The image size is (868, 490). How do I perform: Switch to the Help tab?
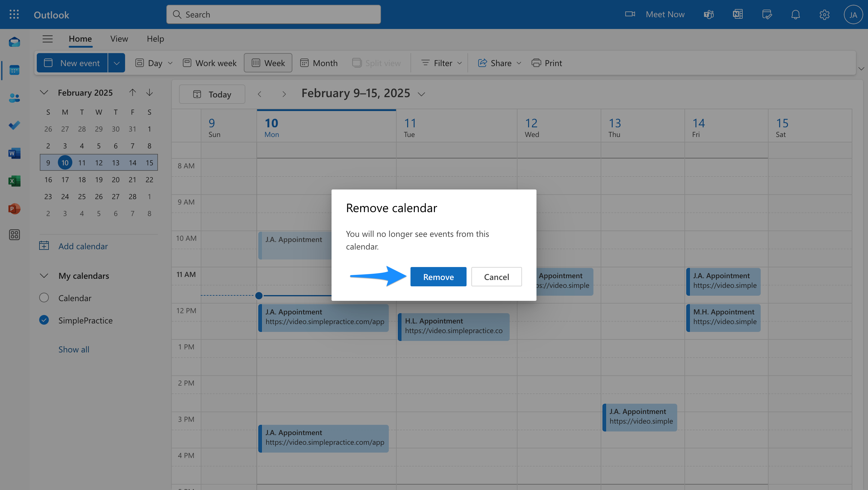coord(155,39)
